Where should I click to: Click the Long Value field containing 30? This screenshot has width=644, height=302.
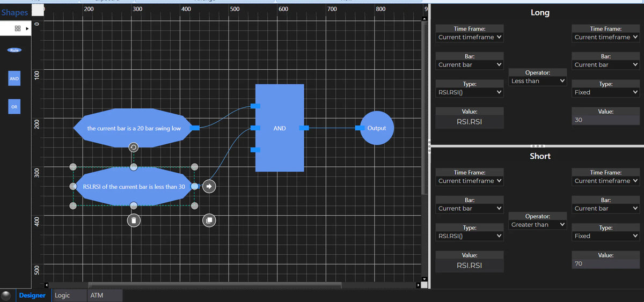pyautogui.click(x=606, y=120)
